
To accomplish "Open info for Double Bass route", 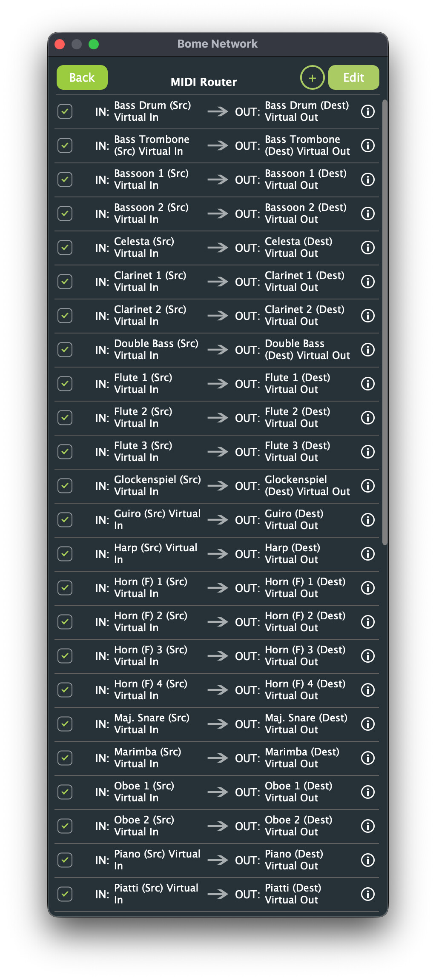I will click(367, 350).
